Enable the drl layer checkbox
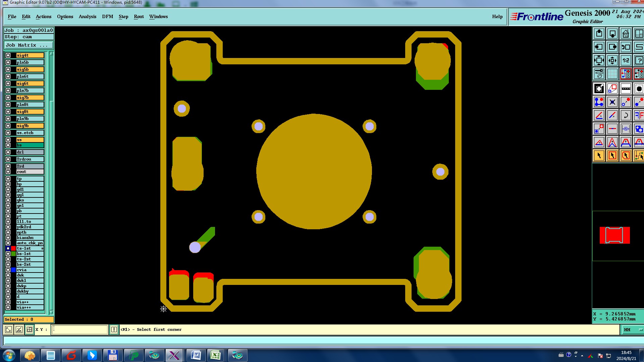This screenshot has width=644, height=362. pyautogui.click(x=8, y=152)
